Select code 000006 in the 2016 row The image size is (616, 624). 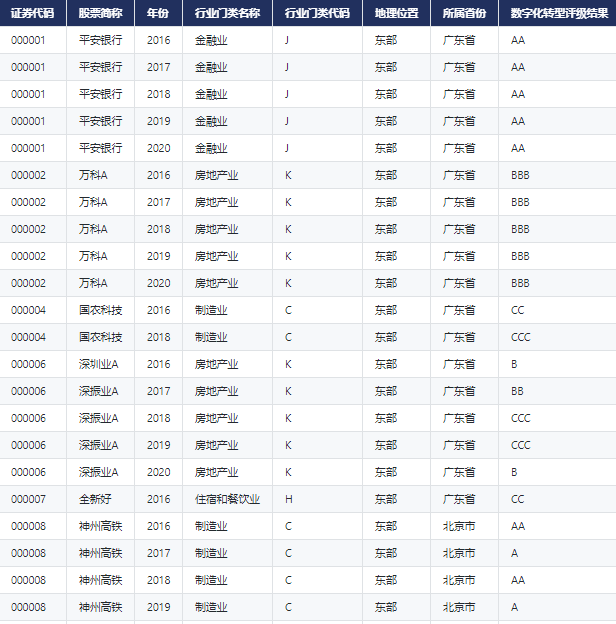pos(28,364)
